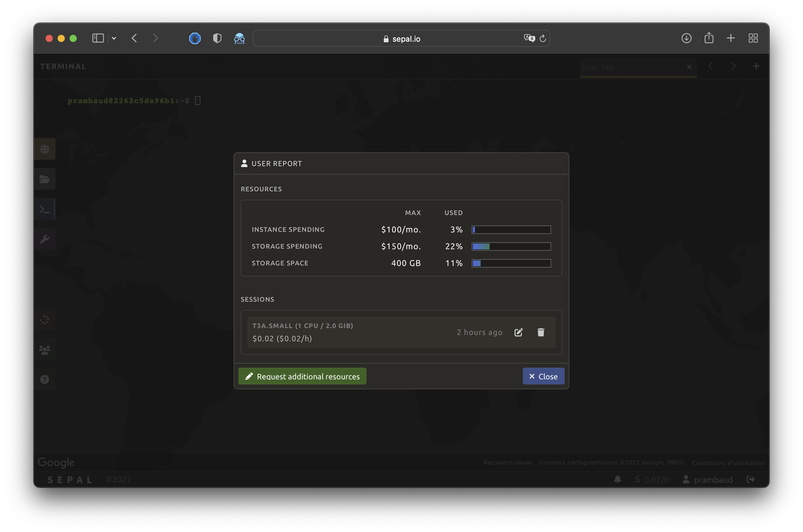Show notifications with the bell icon

617,479
